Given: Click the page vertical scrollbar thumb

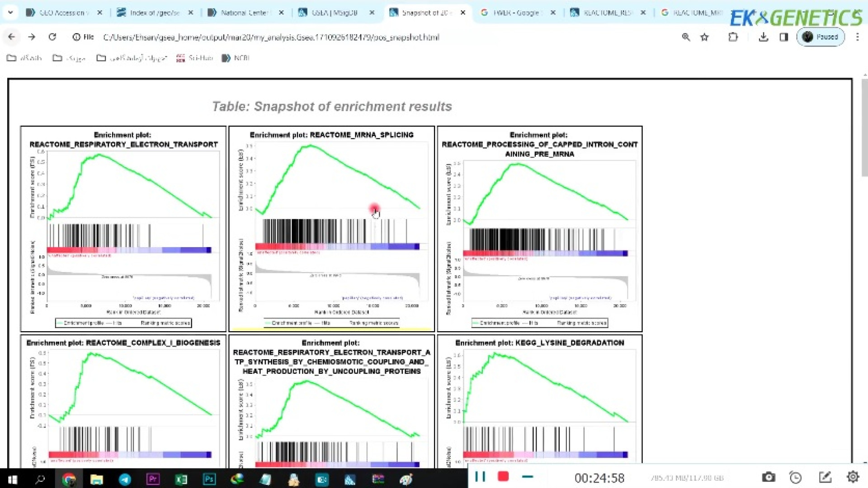Looking at the screenshot, I should coord(864,127).
